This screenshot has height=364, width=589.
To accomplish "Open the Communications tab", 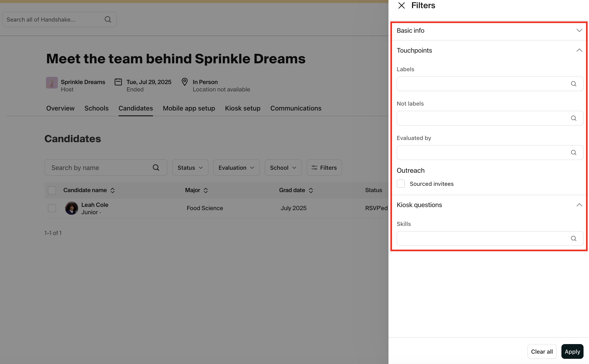I will coord(296,108).
